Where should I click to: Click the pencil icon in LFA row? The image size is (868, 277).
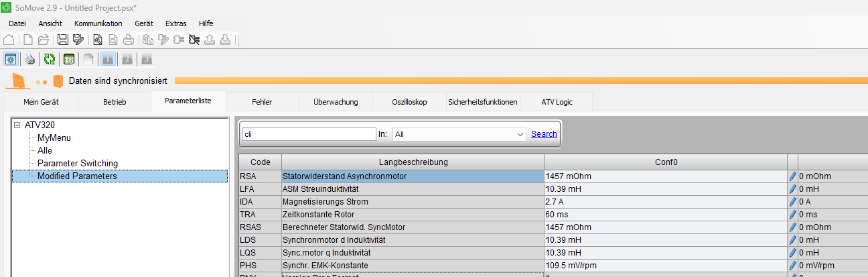click(793, 189)
